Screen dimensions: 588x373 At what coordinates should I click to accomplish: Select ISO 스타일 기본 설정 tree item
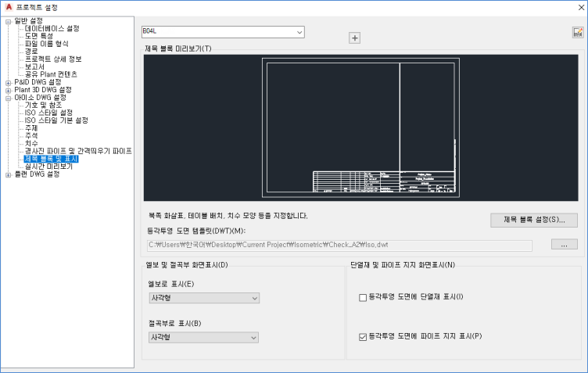[56, 120]
